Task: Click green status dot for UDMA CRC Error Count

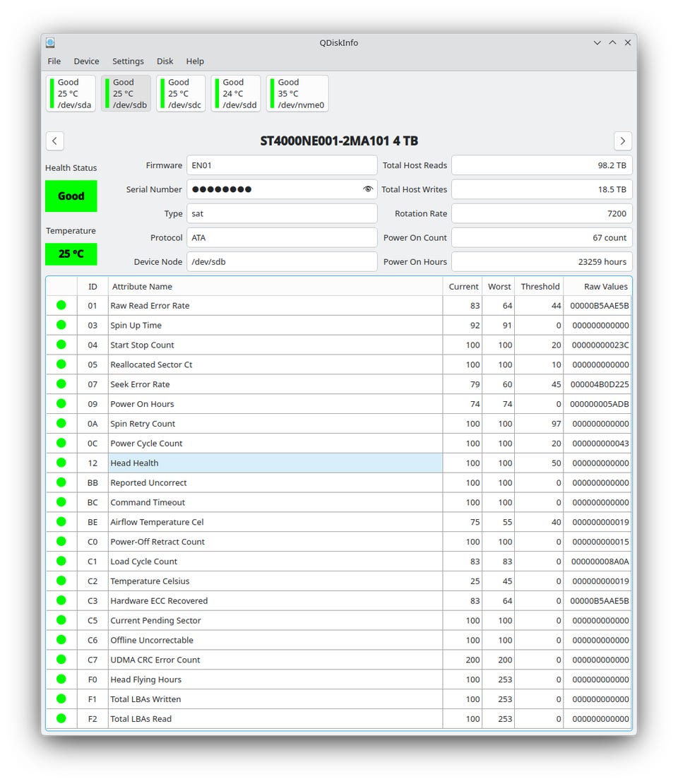Action: [x=61, y=659]
